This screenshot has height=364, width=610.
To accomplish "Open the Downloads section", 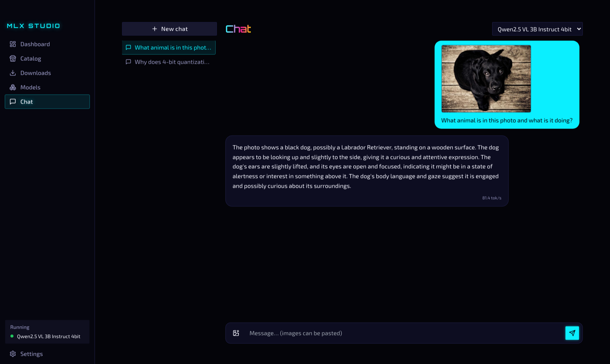I will pos(47,73).
